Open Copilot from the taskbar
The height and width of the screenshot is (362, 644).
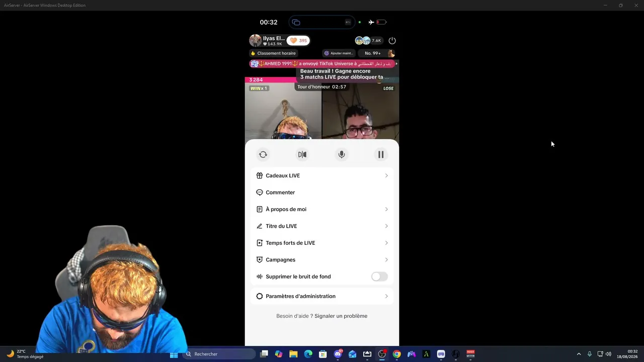pyautogui.click(x=279, y=354)
